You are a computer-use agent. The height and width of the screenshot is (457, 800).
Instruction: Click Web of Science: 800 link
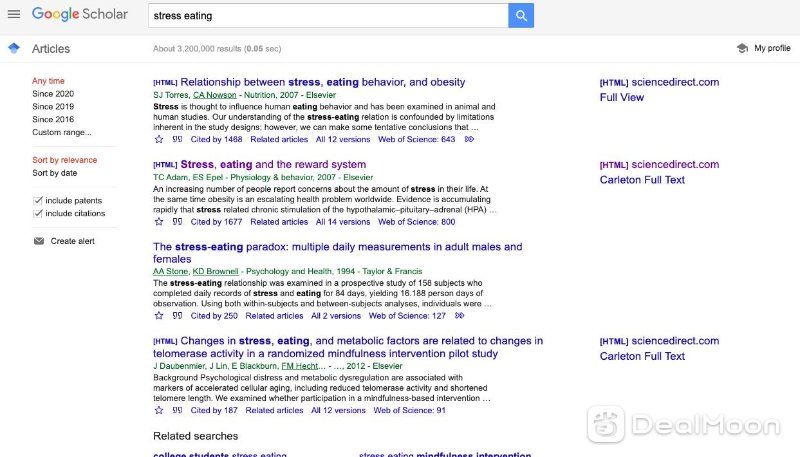[x=416, y=222]
